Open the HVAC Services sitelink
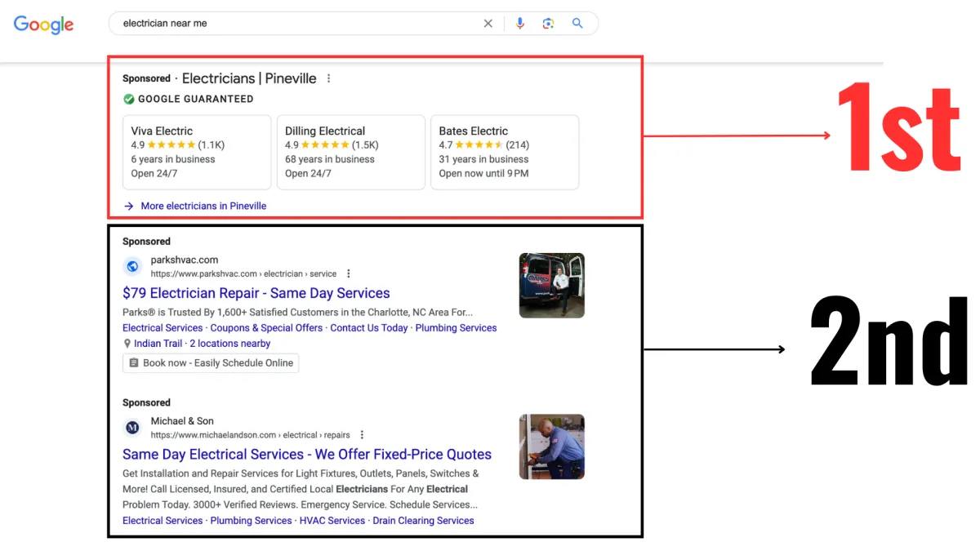 tap(332, 521)
